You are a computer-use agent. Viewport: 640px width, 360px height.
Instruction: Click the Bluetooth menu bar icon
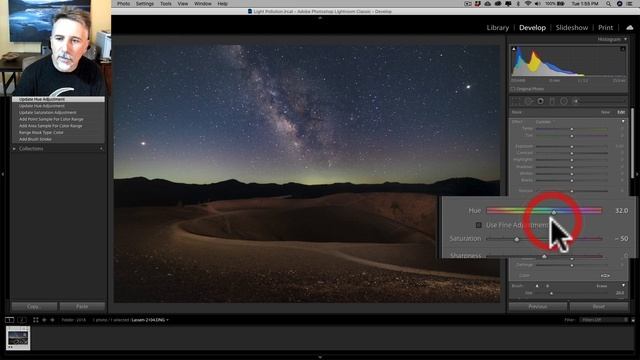point(518,4)
